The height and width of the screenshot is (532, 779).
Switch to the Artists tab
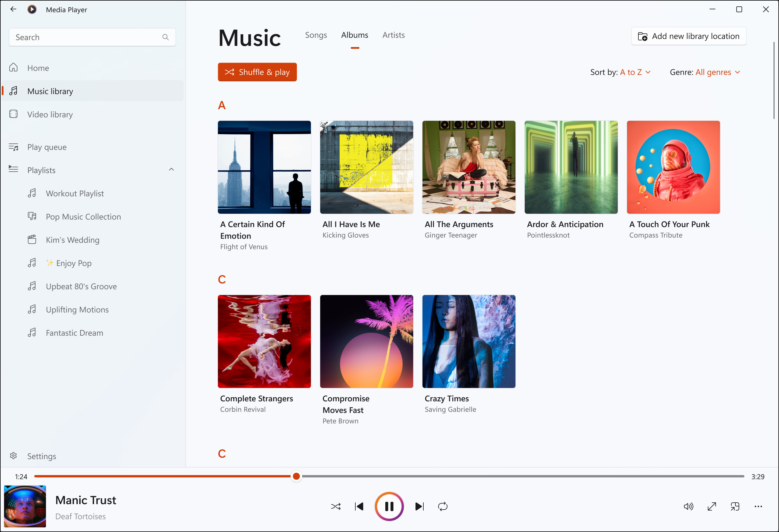(x=393, y=35)
